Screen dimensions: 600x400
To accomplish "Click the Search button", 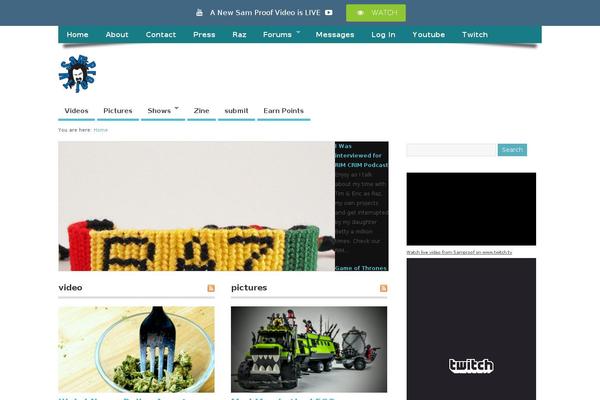I will [512, 150].
